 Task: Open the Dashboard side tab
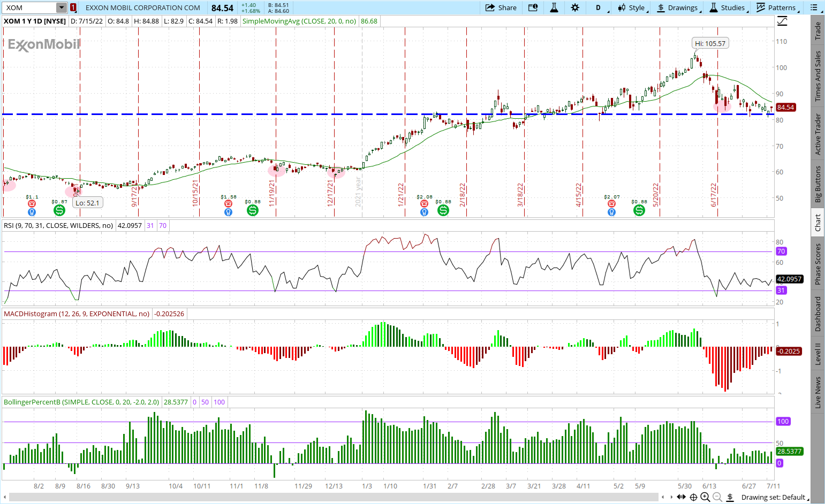tap(818, 314)
